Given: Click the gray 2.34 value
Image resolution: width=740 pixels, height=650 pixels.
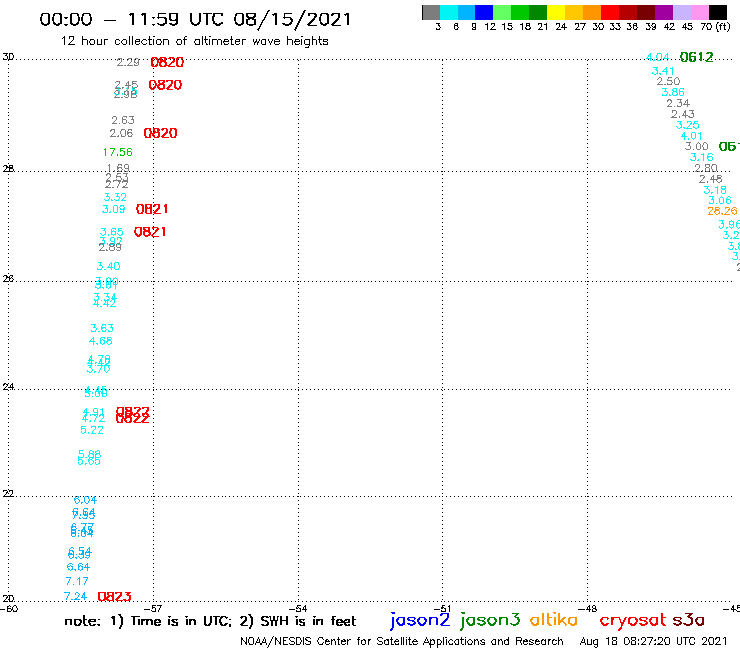Looking at the screenshot, I should pyautogui.click(x=678, y=103).
